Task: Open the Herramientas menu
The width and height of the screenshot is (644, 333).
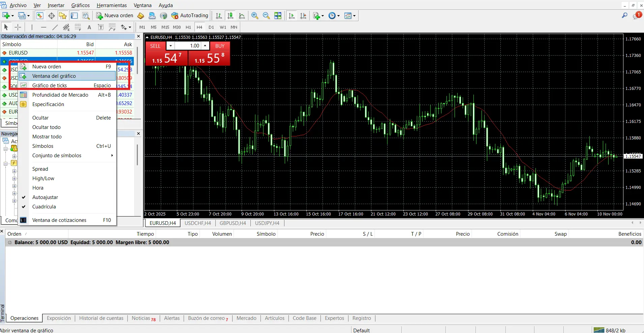Action: coord(112,5)
